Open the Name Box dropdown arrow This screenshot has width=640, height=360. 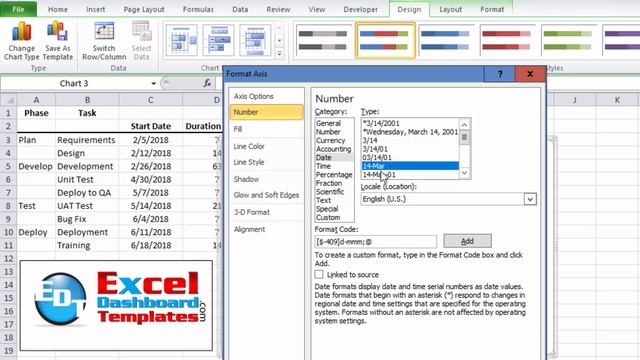(153, 84)
